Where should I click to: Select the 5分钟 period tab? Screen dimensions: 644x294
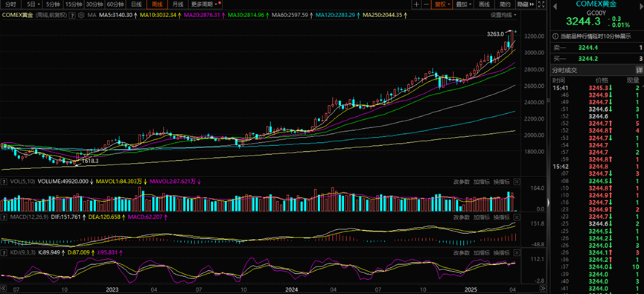(x=53, y=4)
